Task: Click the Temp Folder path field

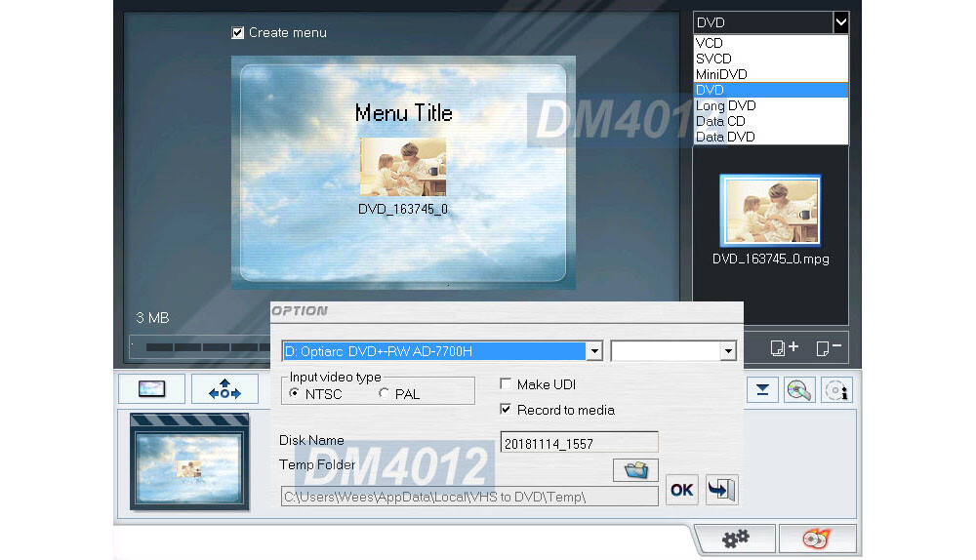Action: 470,497
